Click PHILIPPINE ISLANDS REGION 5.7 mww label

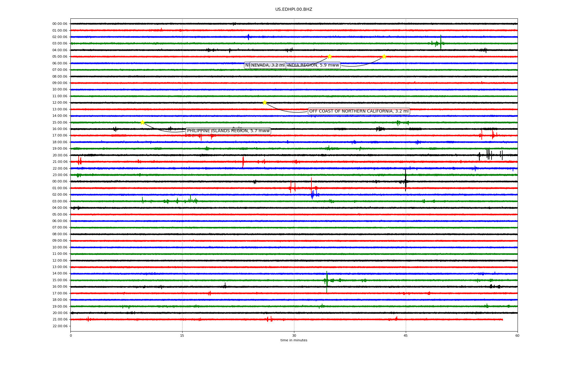pyautogui.click(x=228, y=131)
